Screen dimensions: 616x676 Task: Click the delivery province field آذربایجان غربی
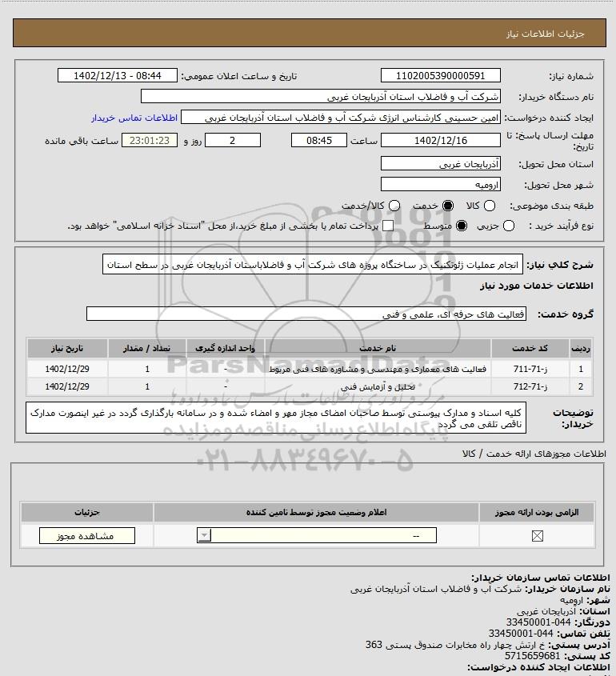click(x=441, y=164)
